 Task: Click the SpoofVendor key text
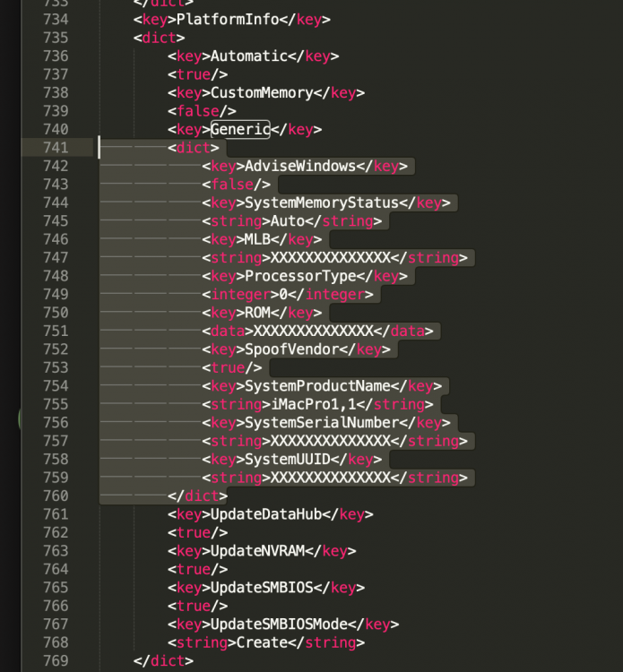pyautogui.click(x=292, y=349)
